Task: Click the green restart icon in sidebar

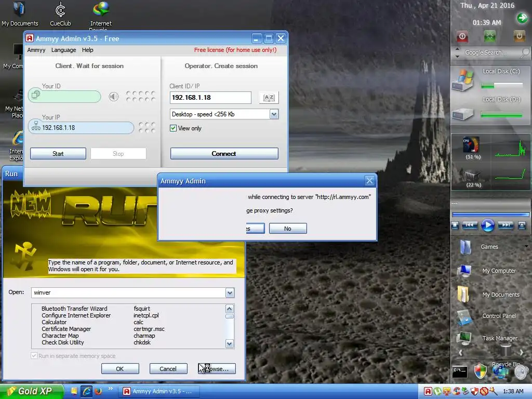Action: tap(489, 36)
